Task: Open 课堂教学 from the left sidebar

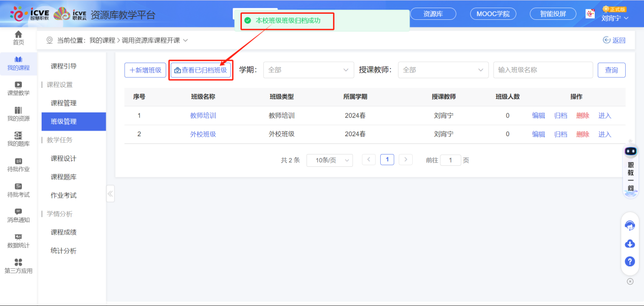Action: 18,87
